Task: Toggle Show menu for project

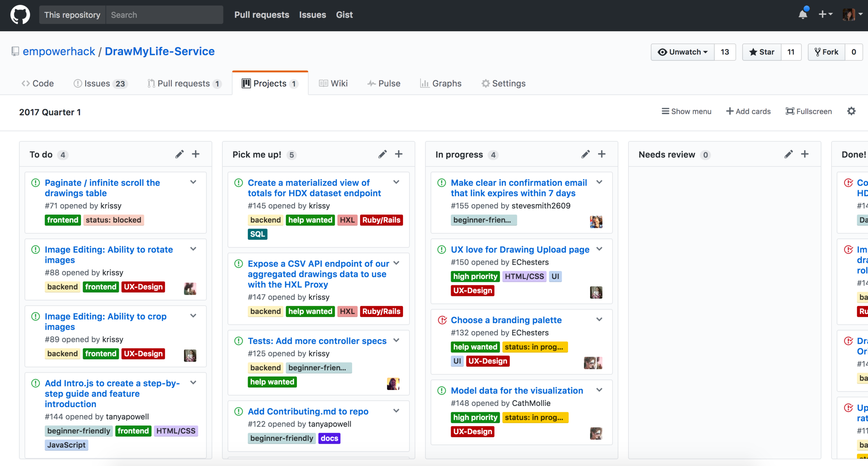Action: (x=686, y=111)
